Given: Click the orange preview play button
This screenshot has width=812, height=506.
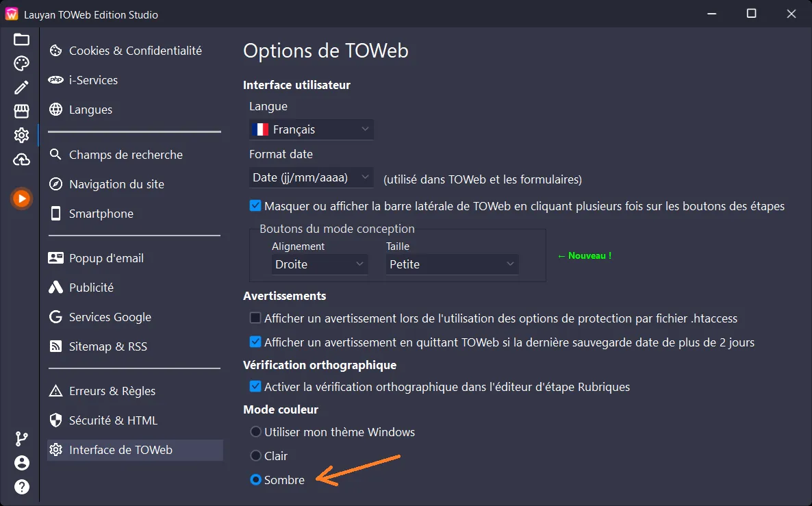Looking at the screenshot, I should (x=21, y=199).
